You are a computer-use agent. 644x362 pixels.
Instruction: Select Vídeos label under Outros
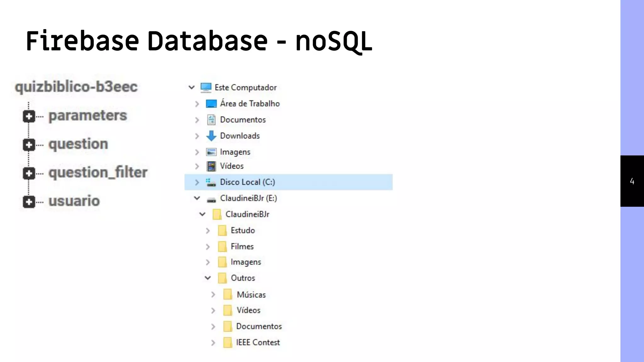248,310
